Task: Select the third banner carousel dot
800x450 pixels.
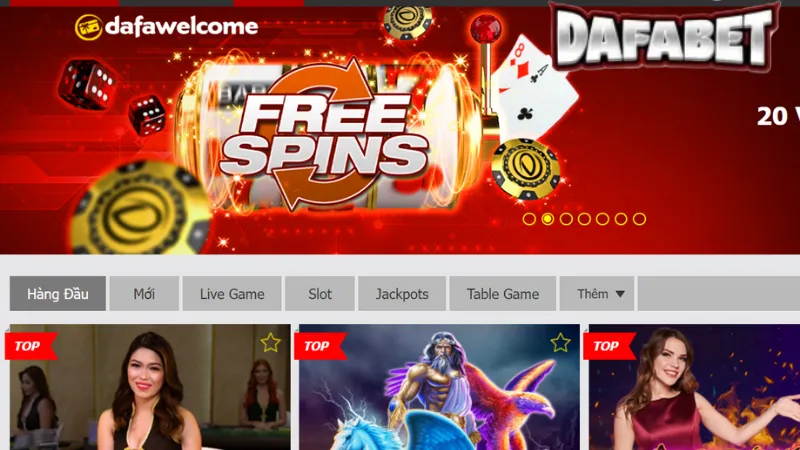Action: (566, 219)
